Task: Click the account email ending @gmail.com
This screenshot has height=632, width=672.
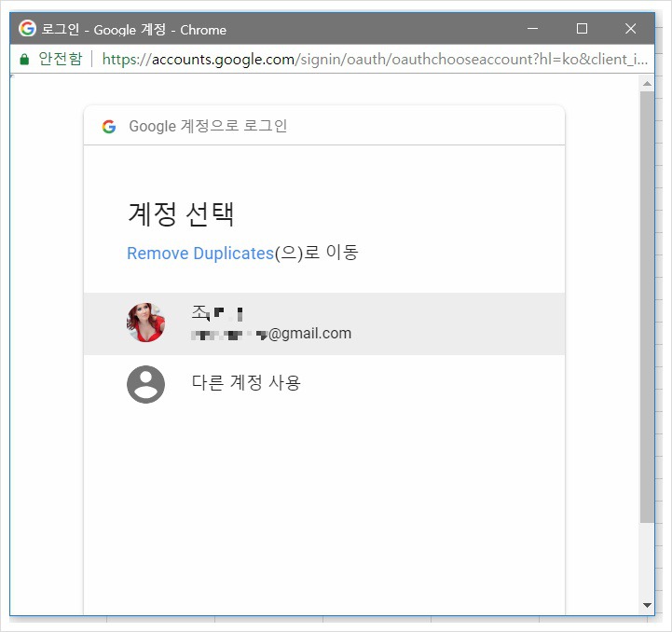Action: tap(271, 334)
